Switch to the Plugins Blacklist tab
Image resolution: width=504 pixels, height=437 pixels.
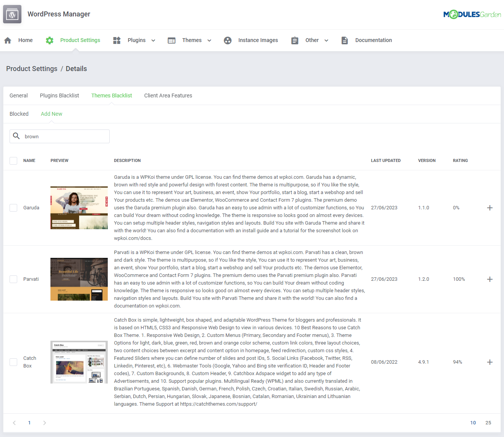[60, 95]
